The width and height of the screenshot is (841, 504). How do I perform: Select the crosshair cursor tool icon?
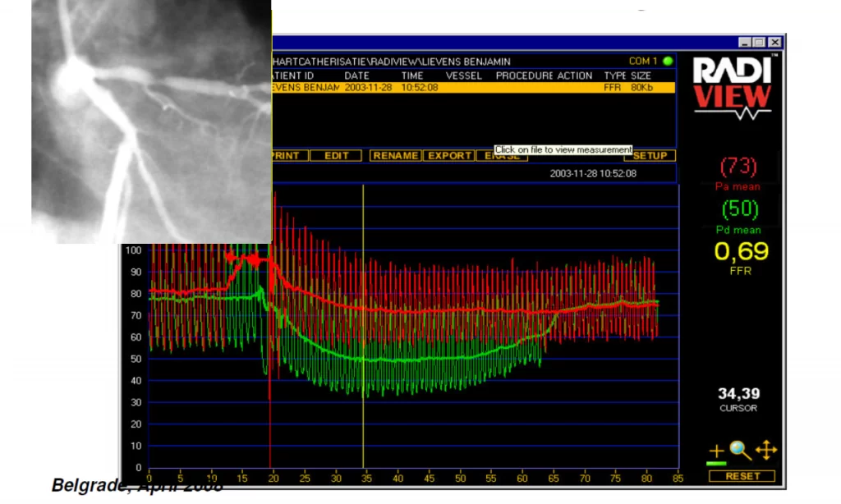tap(716, 451)
